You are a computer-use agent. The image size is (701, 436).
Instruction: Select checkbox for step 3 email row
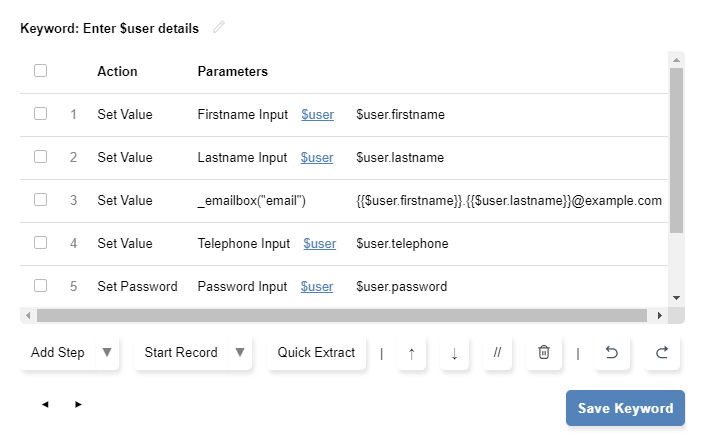(x=40, y=200)
